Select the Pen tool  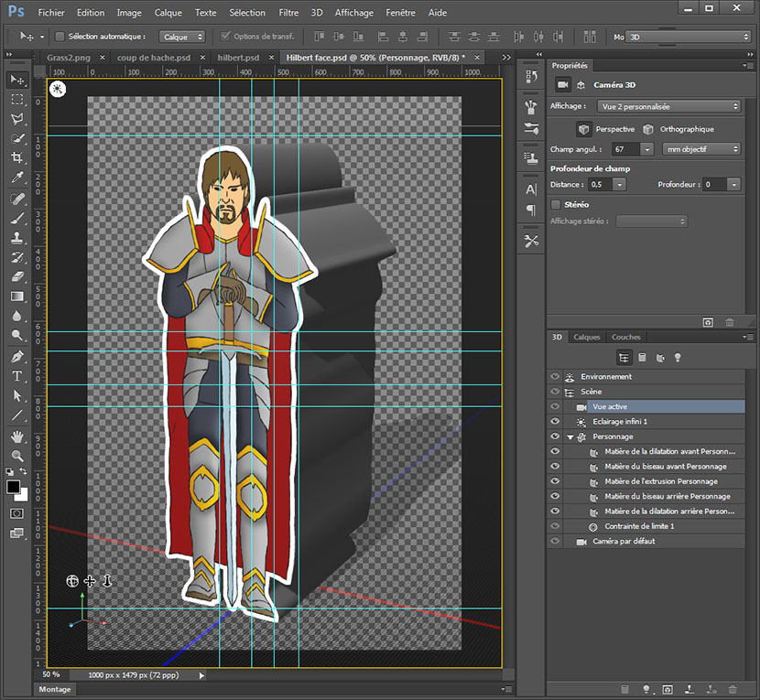17,357
